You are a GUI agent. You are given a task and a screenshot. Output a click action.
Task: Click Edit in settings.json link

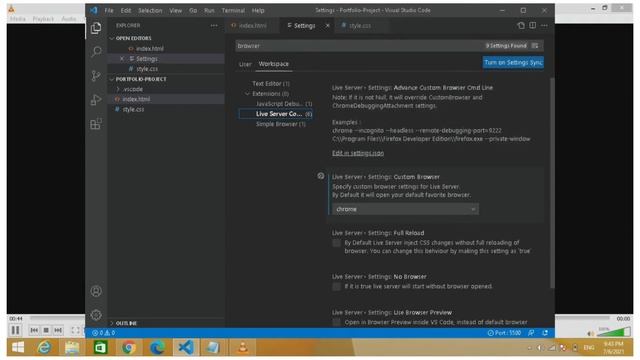click(358, 153)
